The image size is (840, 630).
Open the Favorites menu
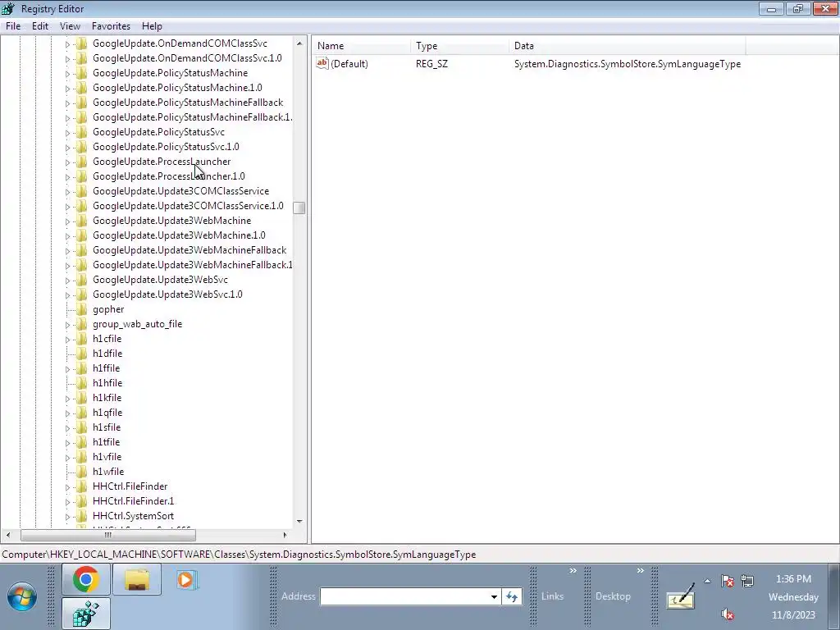[x=111, y=25]
